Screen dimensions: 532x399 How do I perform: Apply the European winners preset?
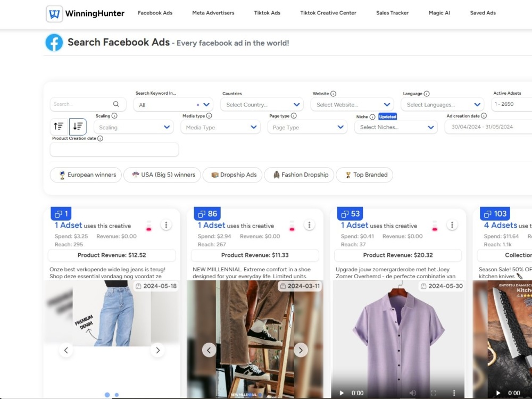tap(86, 174)
